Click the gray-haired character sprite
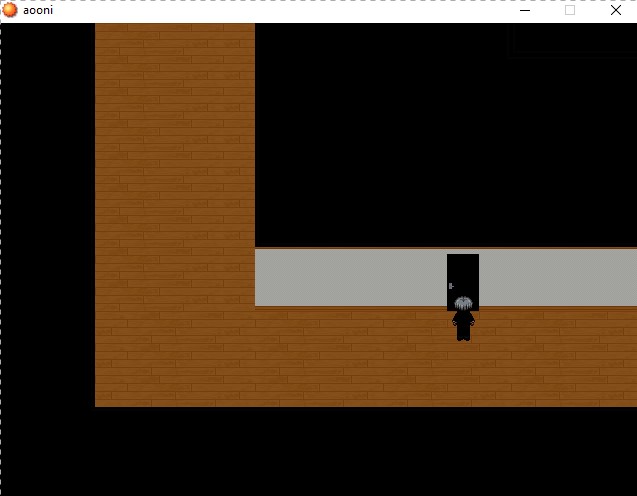 point(463,319)
